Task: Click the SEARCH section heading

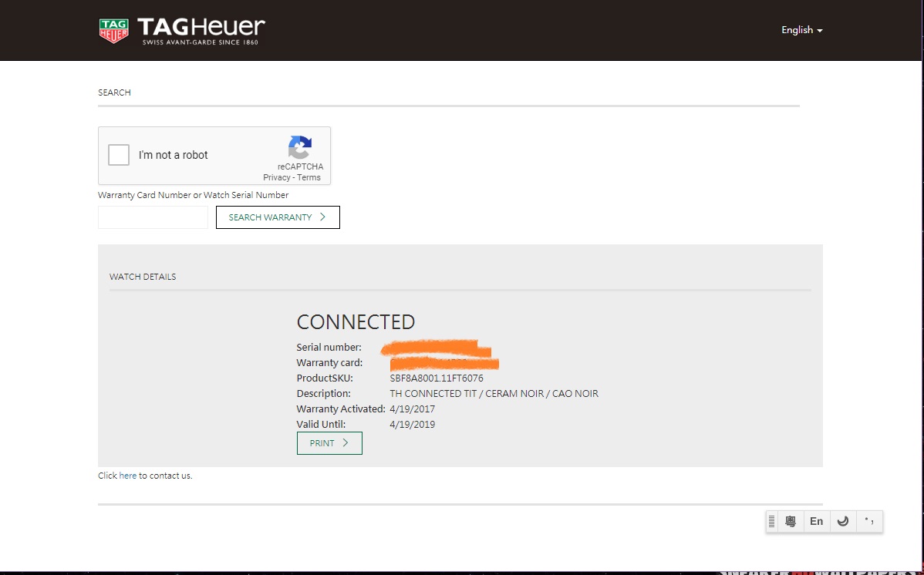Action: tap(114, 92)
